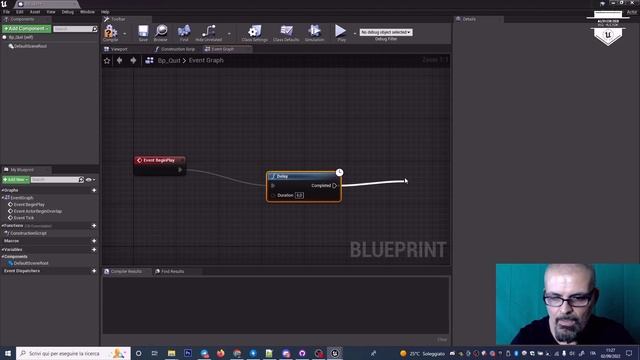Click the Duration pin on Delay node

coord(273,196)
